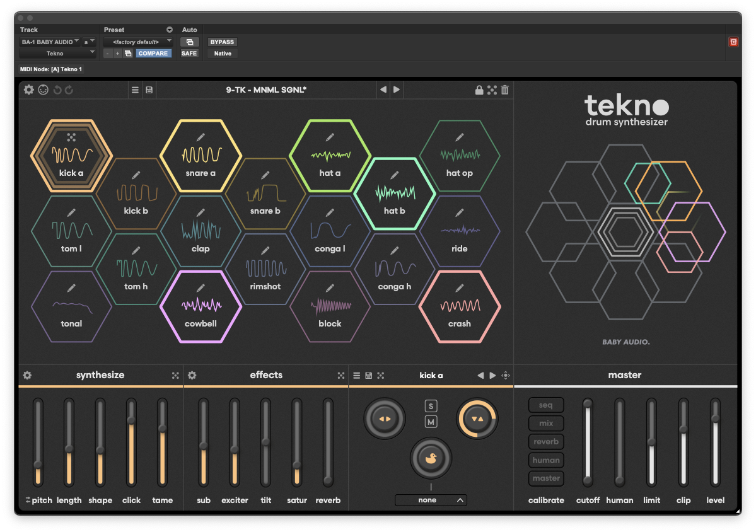This screenshot has height=532, width=756.
Task: Toggle the human calibrate button
Action: pyautogui.click(x=546, y=460)
